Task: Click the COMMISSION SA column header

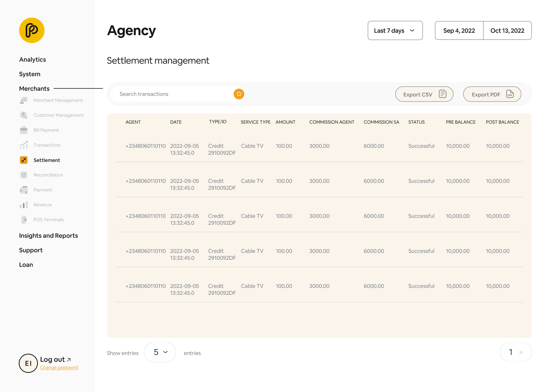Action: coord(381,122)
